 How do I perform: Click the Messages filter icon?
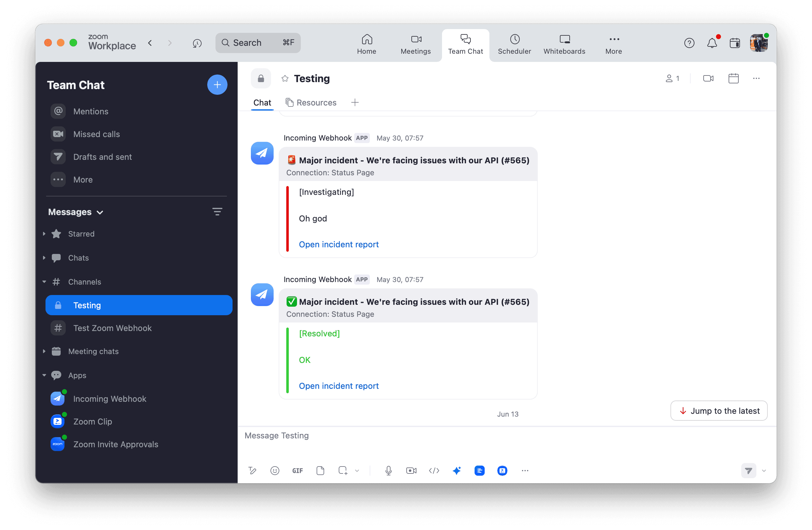pyautogui.click(x=217, y=212)
